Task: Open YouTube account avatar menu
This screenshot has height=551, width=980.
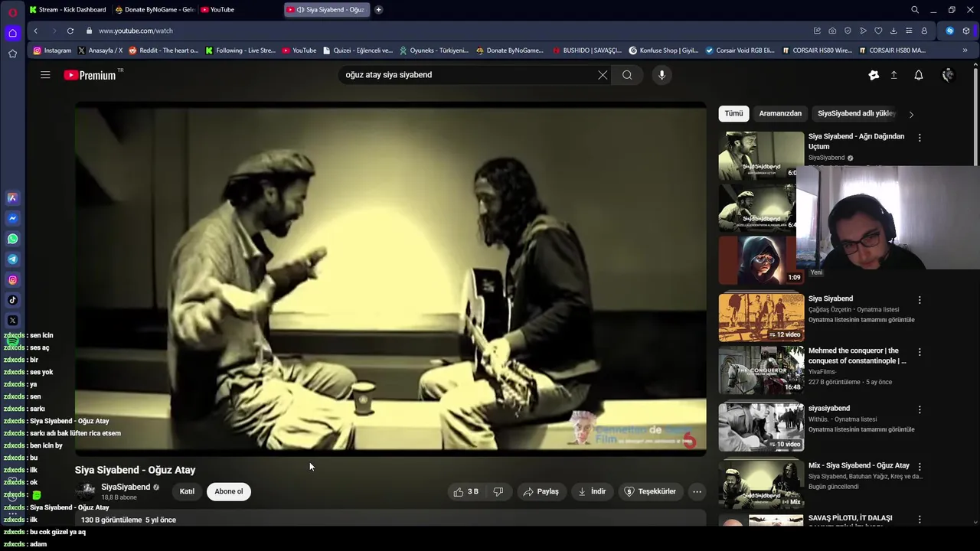Action: 948,75
